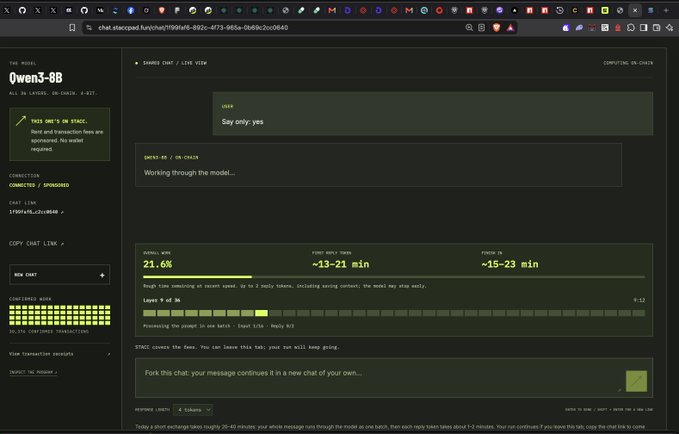Open Brave Rewards triangle icon

pos(511,28)
